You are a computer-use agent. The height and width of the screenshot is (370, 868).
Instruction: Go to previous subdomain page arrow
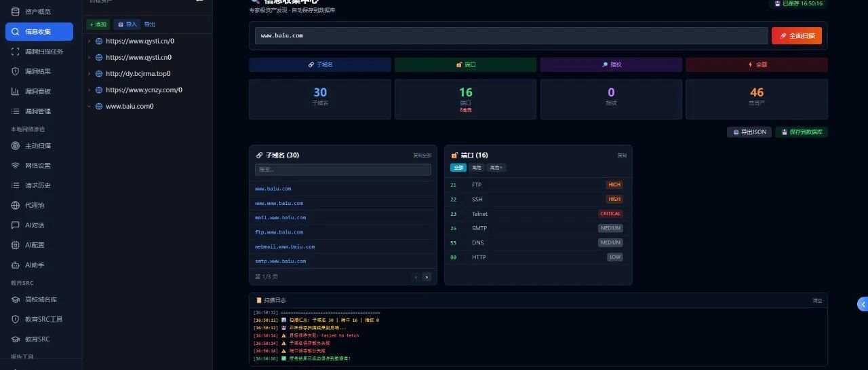[416, 276]
